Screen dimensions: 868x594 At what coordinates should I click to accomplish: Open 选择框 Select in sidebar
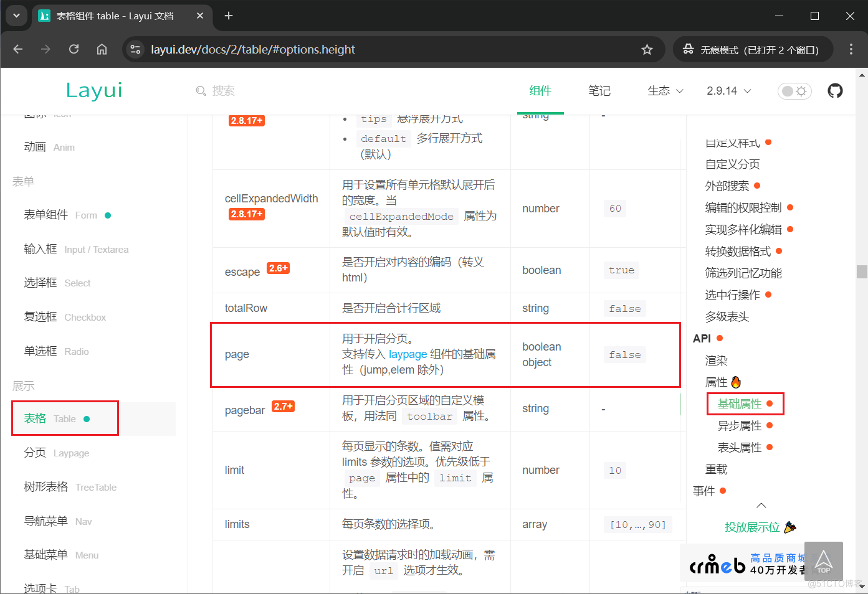[x=57, y=283]
